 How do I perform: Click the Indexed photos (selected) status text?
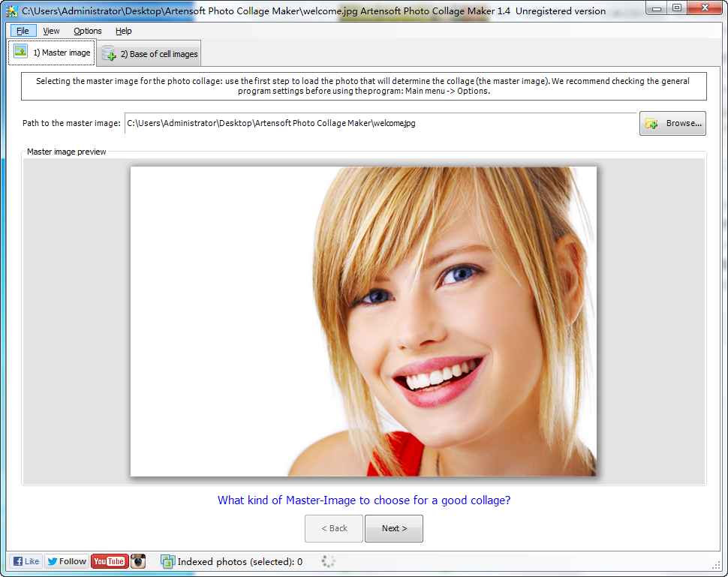click(240, 562)
